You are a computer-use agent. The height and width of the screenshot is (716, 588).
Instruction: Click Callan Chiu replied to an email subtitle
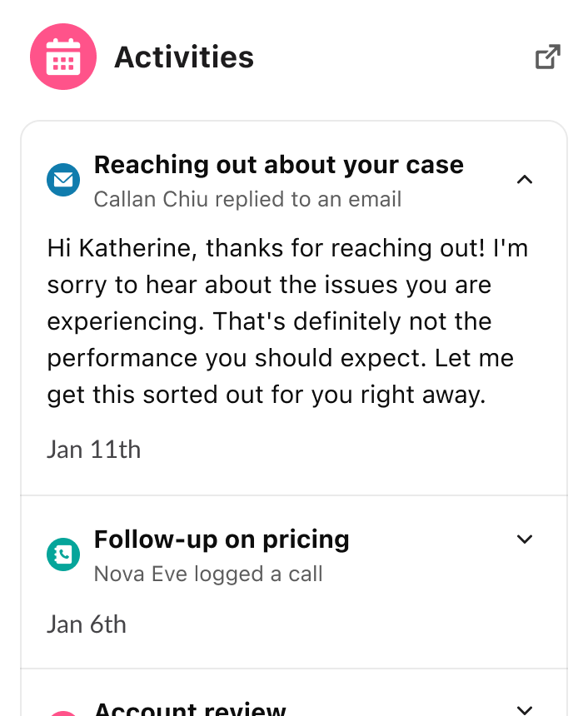[x=247, y=200]
